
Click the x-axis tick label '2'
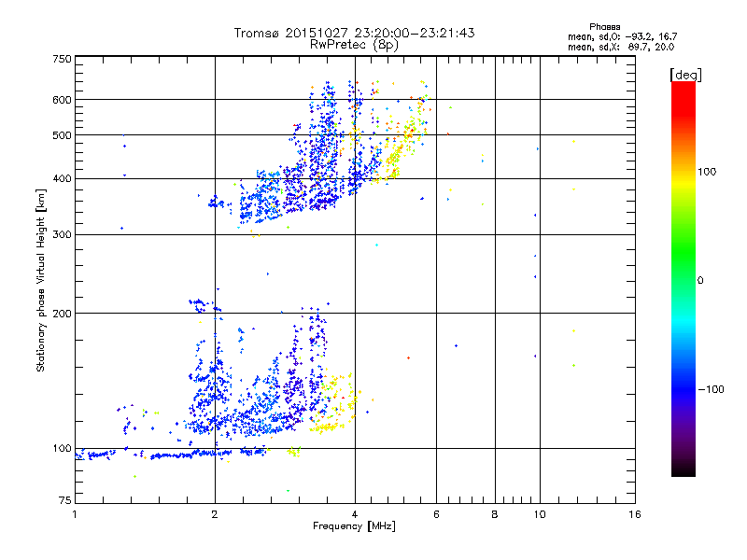(215, 514)
